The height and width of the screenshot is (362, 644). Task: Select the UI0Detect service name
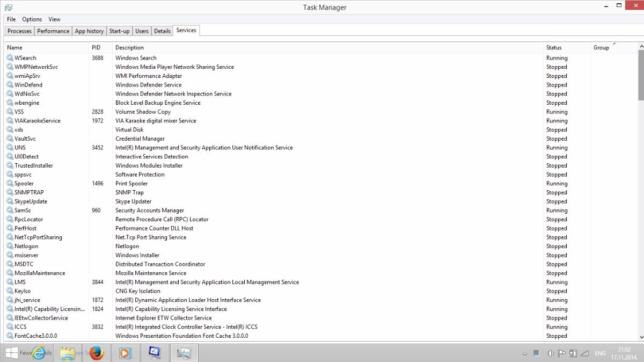[x=27, y=157]
